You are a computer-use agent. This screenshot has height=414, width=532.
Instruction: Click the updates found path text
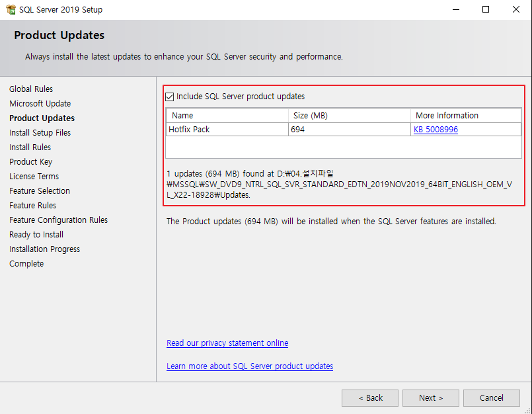339,185
